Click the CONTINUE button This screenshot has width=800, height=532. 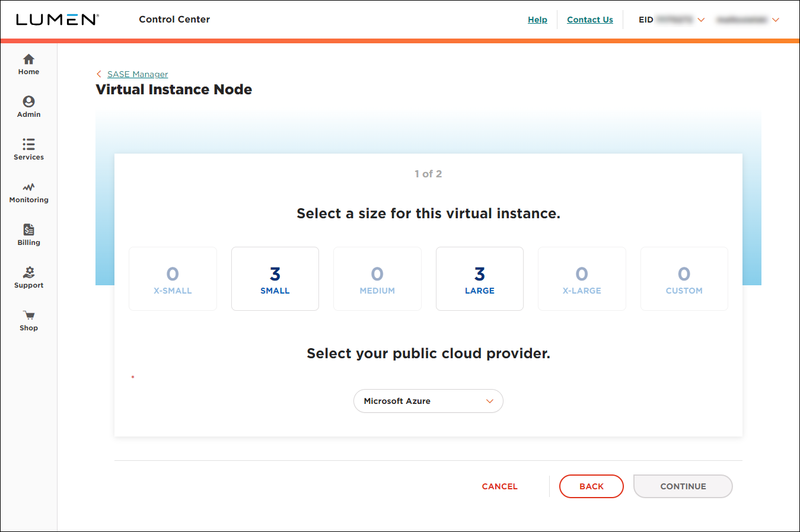683,486
